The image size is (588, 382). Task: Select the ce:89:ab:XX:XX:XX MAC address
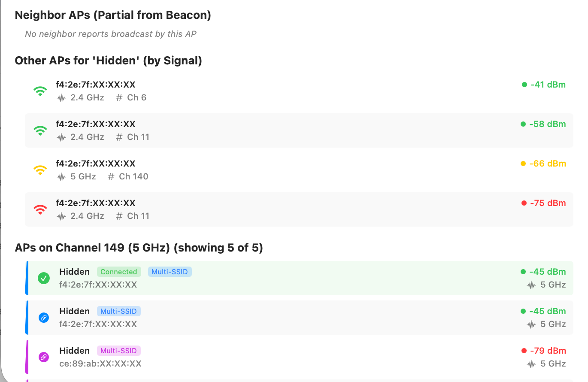tap(100, 364)
